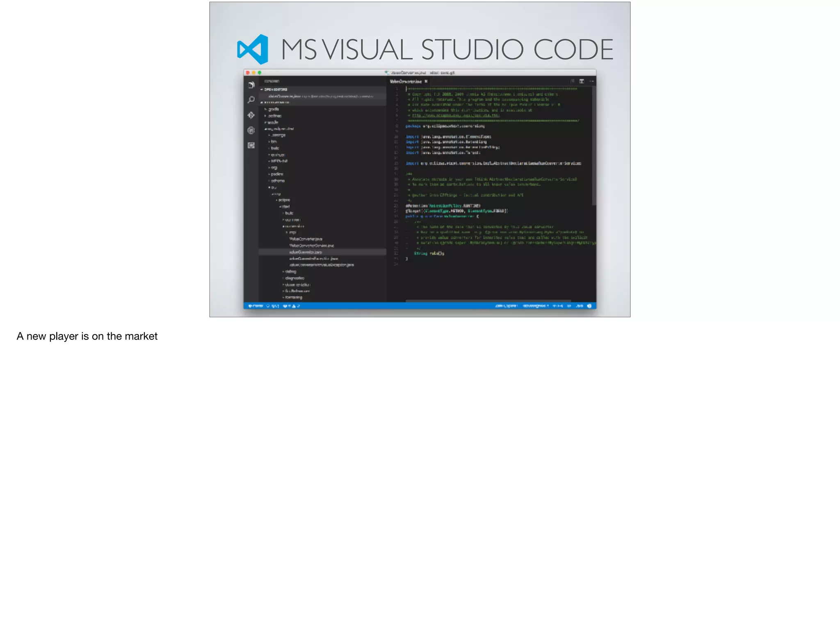840x626 pixels.
Task: Click the eclipse.org license URL in comment
Action: [x=456, y=116]
